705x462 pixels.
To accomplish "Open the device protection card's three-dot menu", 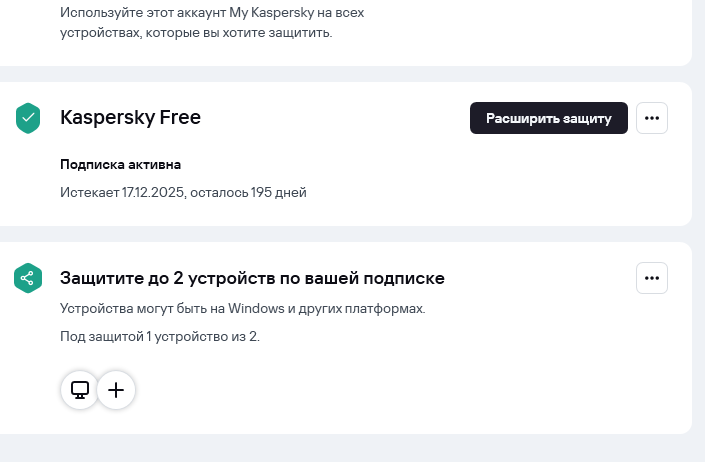I will [x=652, y=278].
